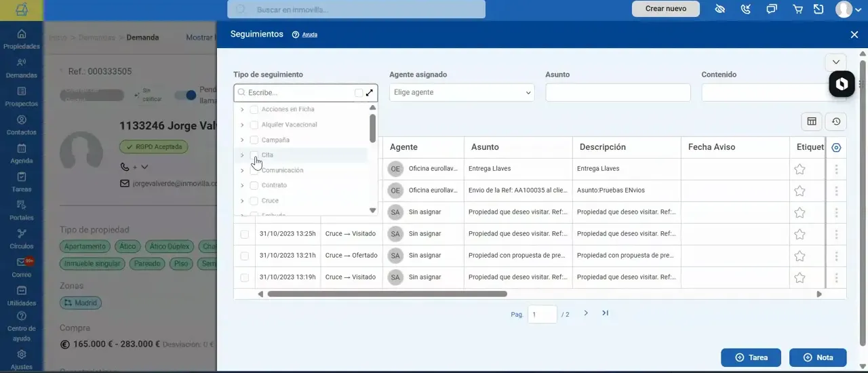The width and height of the screenshot is (868, 373).
Task: Click the table columns view icon
Action: [811, 121]
